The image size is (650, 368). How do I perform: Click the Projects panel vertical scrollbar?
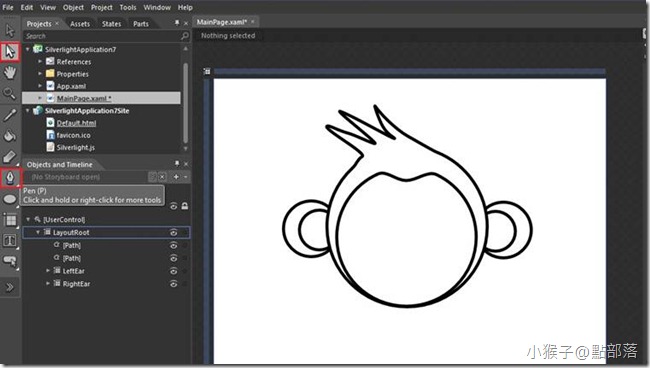[185, 102]
